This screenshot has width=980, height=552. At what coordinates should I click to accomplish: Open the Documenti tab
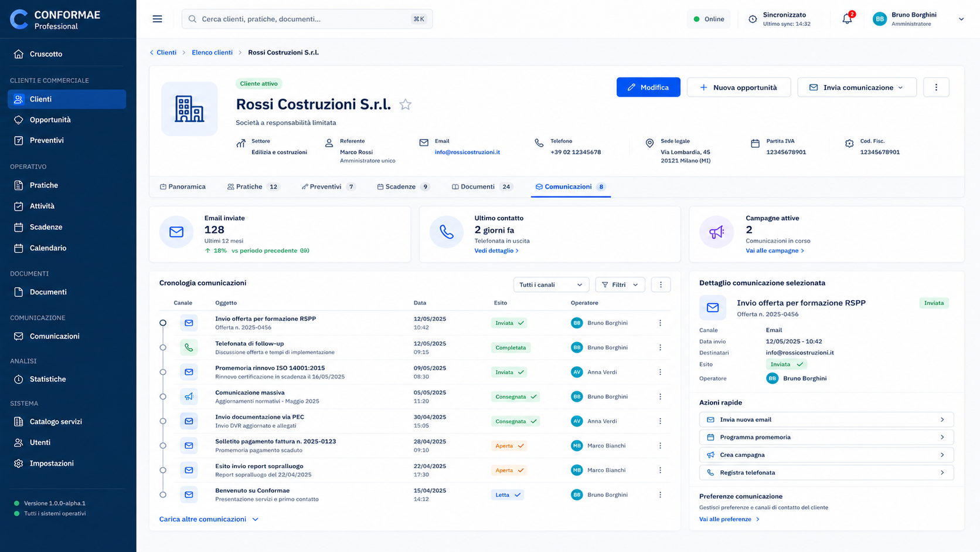click(482, 187)
